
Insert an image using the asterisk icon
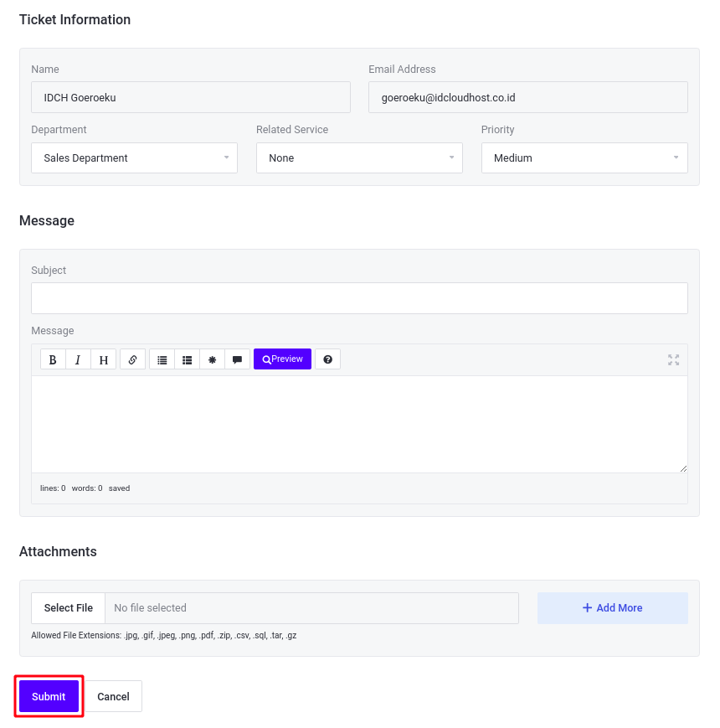(x=212, y=359)
